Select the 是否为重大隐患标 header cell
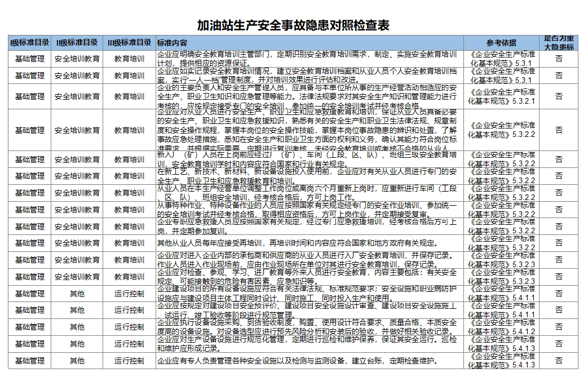588x377 pixels. (x=559, y=43)
